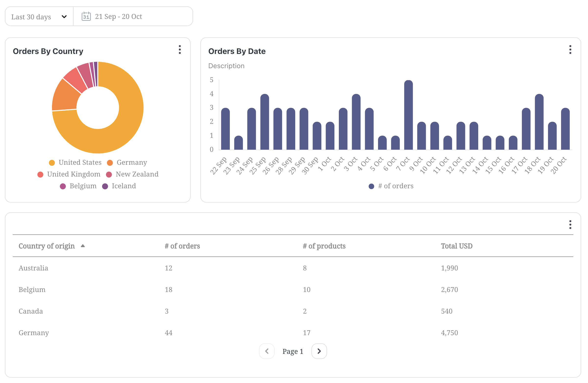Select the Belgium table row
The image size is (588, 383).
tap(32, 290)
